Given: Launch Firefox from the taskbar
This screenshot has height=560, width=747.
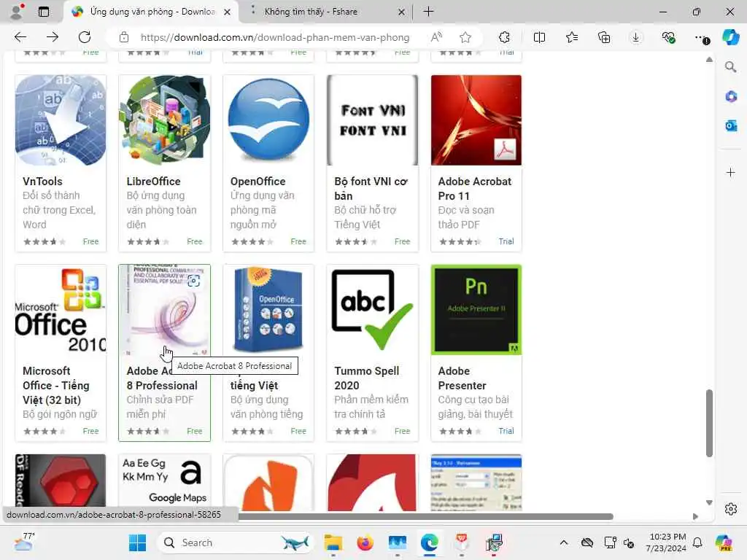Looking at the screenshot, I should point(365,542).
